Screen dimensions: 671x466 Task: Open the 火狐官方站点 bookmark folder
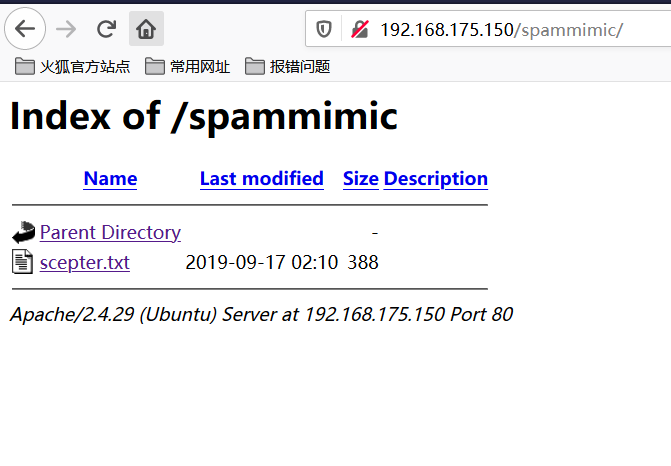pyautogui.click(x=73, y=67)
